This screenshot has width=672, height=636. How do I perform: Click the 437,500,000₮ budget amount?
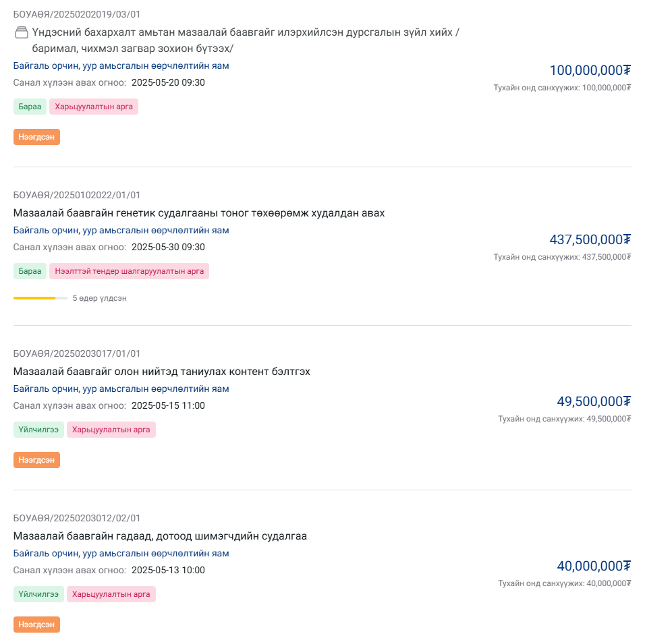pyautogui.click(x=590, y=239)
